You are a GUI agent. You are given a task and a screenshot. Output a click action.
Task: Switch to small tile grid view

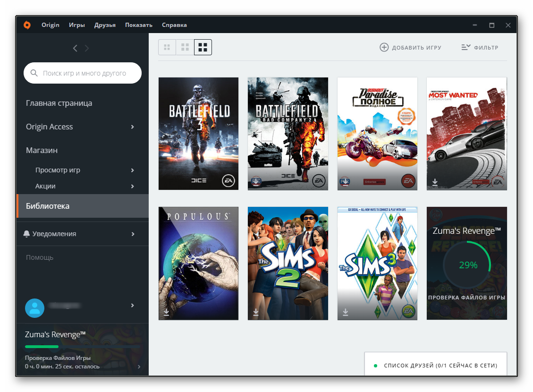point(167,47)
